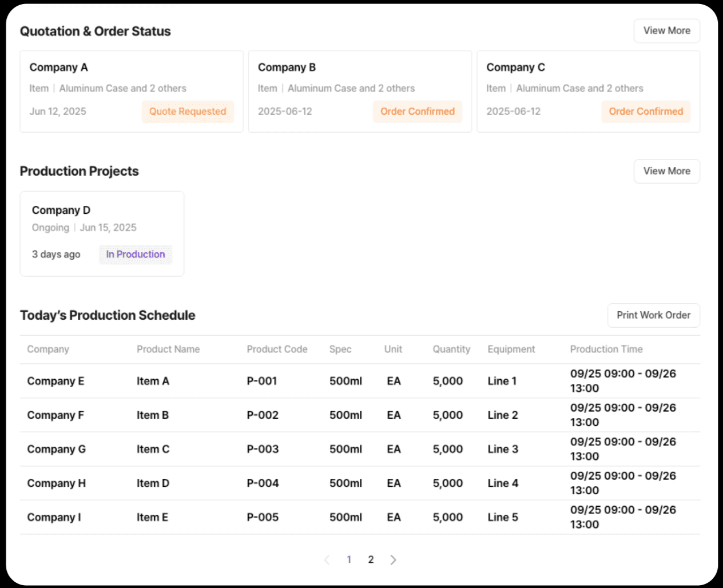Click the Quantity column header
Image resolution: width=723 pixels, height=588 pixels.
pyautogui.click(x=451, y=349)
